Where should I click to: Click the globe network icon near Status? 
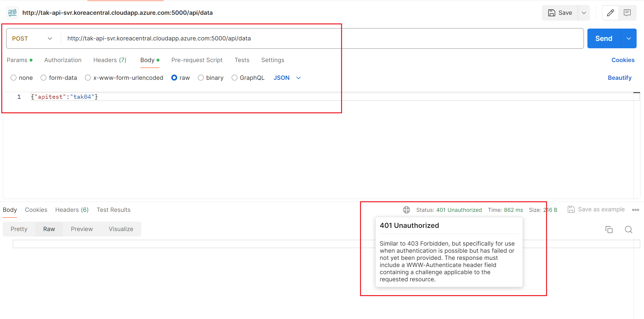coord(406,210)
